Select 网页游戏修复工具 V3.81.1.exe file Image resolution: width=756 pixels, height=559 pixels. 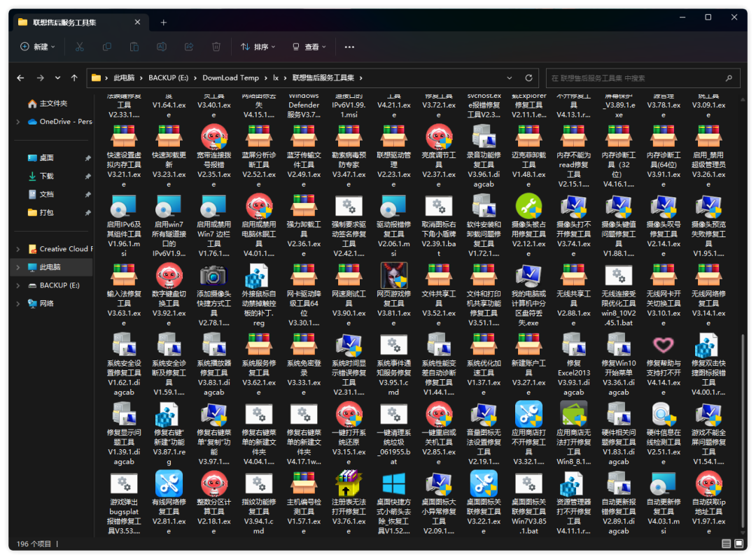394,295
